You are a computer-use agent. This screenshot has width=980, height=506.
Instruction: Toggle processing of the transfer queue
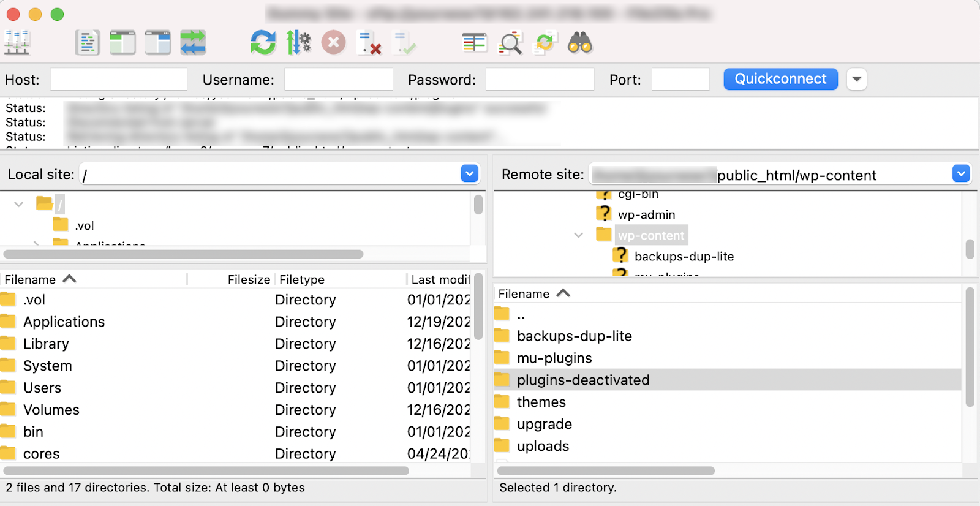[299, 43]
